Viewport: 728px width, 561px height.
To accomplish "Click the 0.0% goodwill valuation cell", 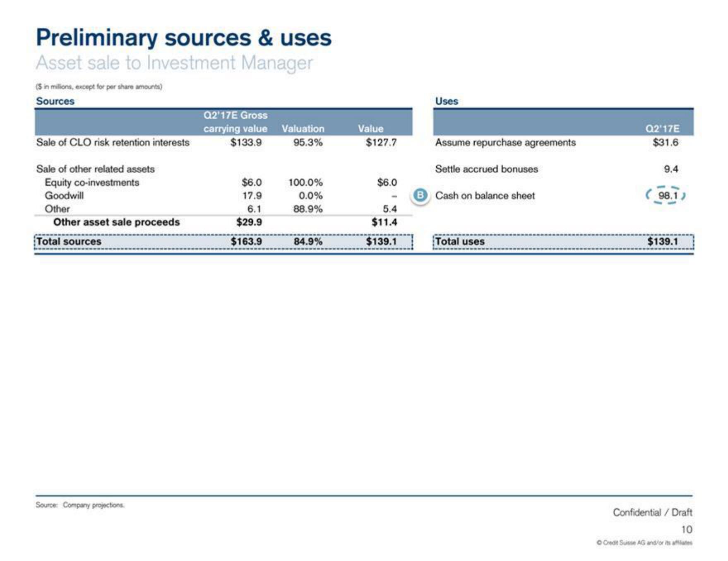I will click(x=311, y=196).
